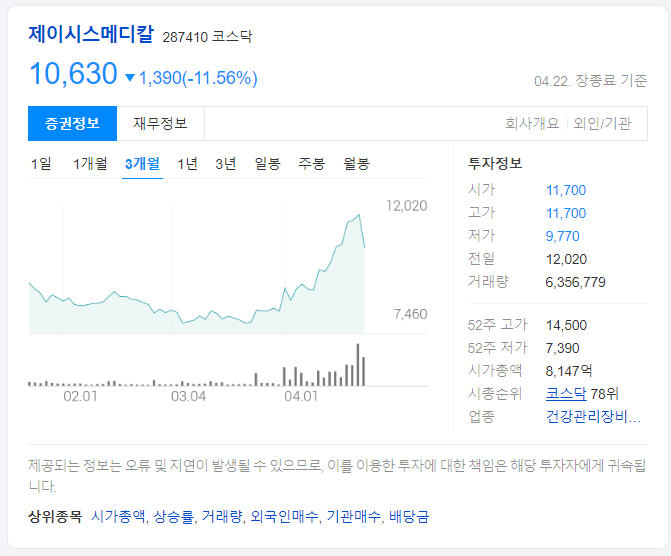Select the 증권정보 tab
The image size is (671, 556).
(x=72, y=123)
